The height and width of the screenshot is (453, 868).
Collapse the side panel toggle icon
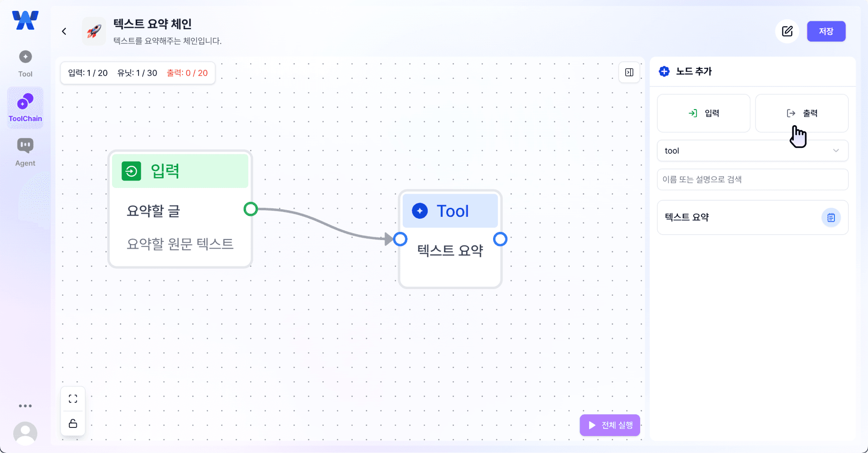629,72
